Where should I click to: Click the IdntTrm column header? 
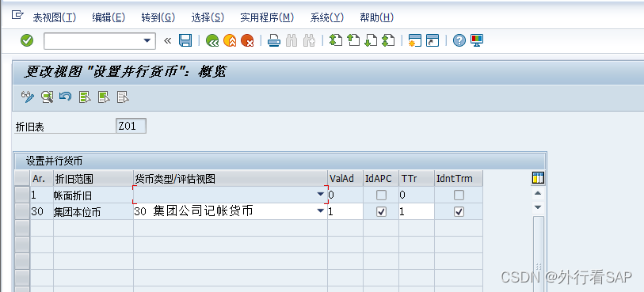[459, 178]
